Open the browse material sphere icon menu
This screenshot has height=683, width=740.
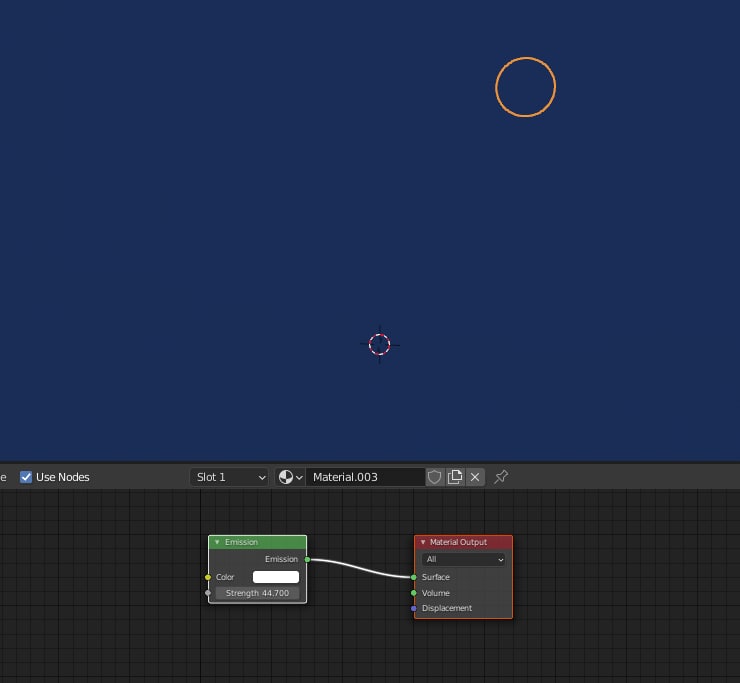290,477
